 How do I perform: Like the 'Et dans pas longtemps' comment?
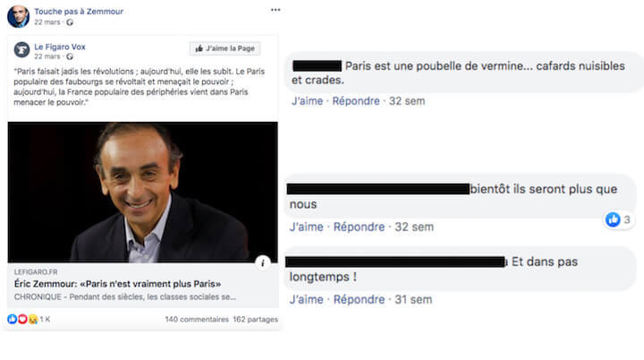(x=306, y=299)
